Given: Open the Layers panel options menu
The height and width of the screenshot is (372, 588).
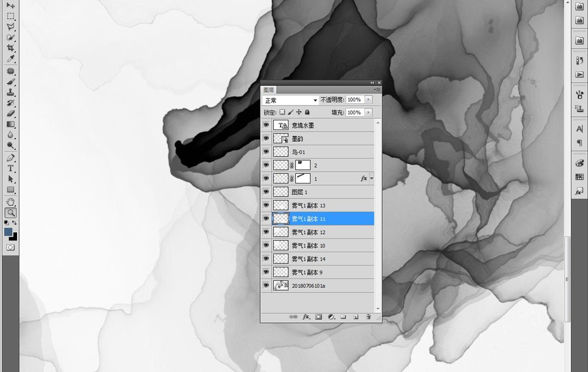Looking at the screenshot, I should pyautogui.click(x=377, y=90).
